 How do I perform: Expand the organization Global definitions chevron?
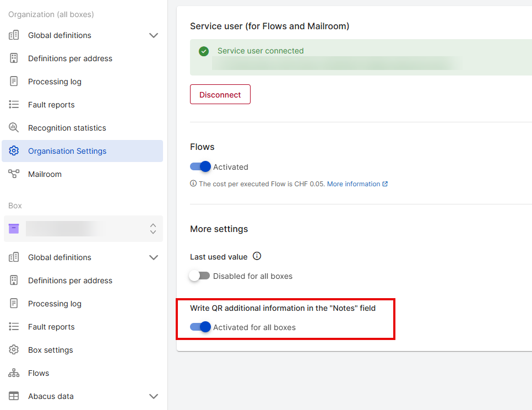tap(154, 35)
